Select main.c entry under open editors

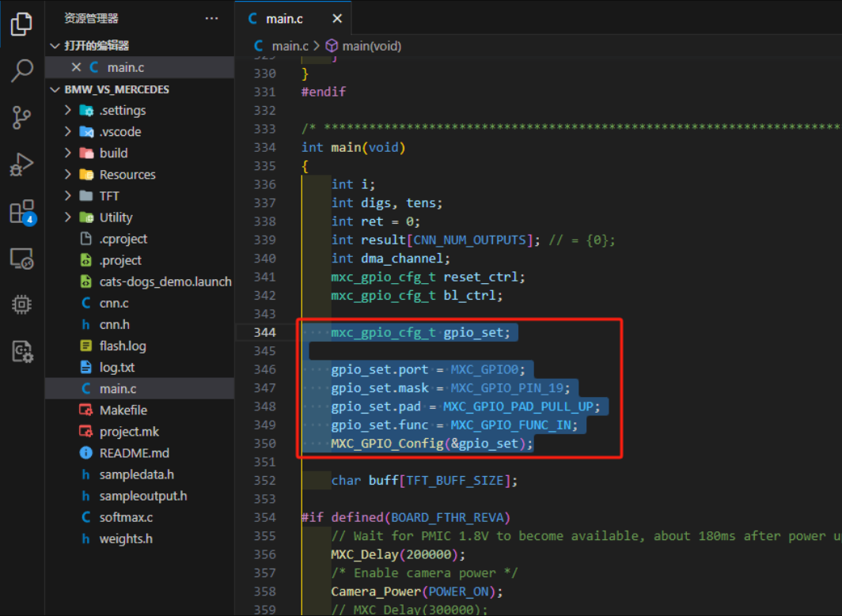(x=139, y=67)
